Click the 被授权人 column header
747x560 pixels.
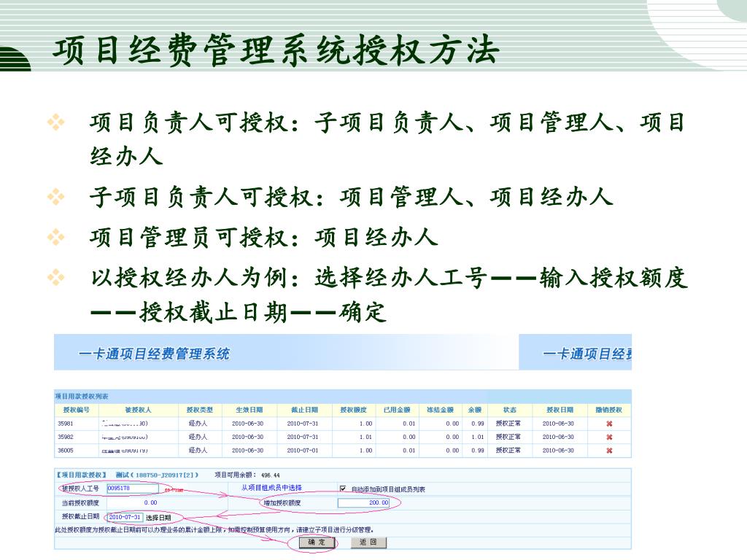138,410
